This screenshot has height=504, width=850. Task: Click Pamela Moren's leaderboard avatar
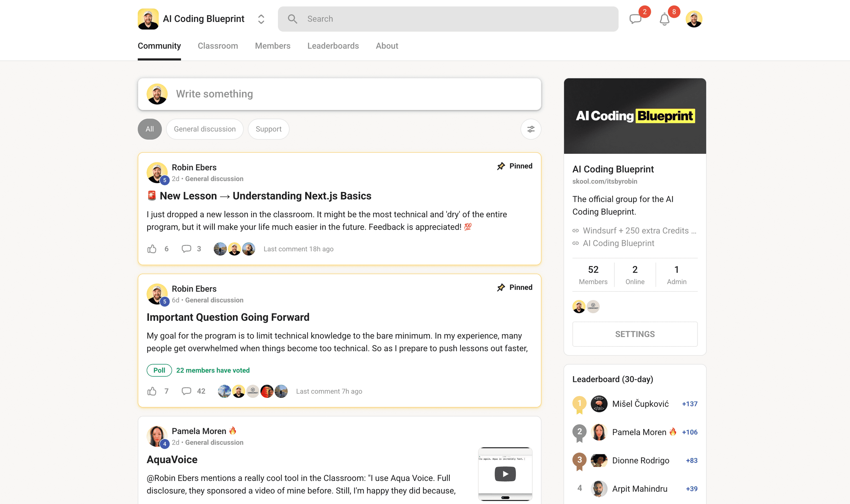599,432
